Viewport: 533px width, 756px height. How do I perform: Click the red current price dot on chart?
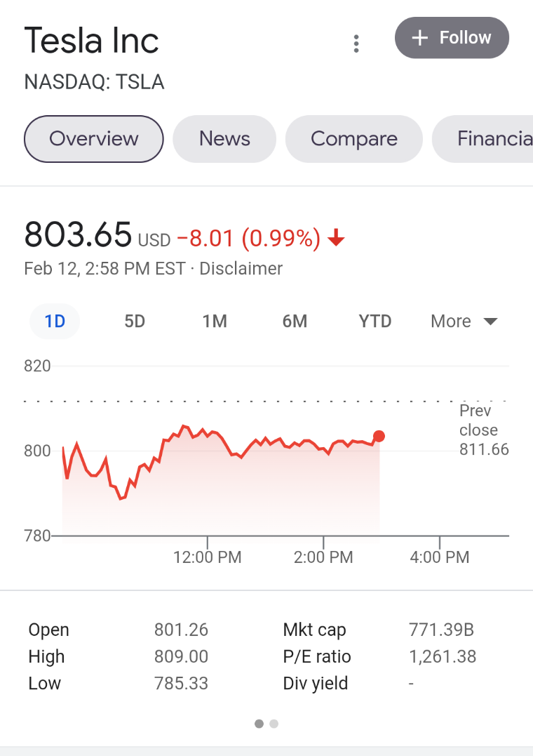[x=379, y=437]
